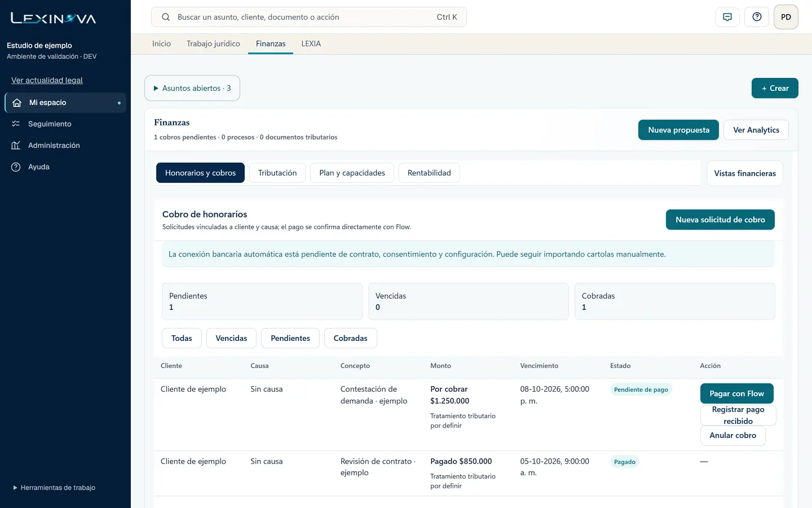Click the Lexinova logo in sidebar

[x=54, y=18]
